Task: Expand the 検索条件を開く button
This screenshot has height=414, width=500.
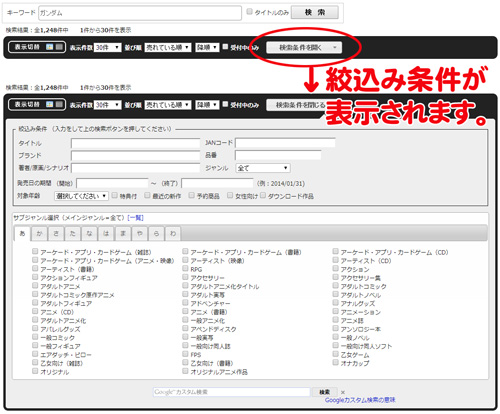Action: [304, 48]
